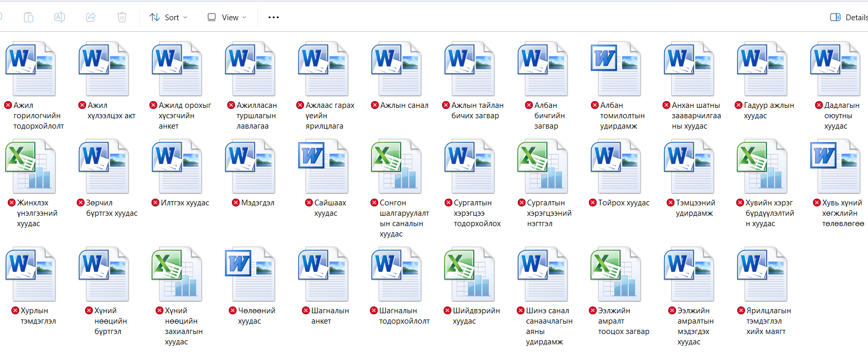Open the See more three-dots menu
This screenshot has width=868, height=362.
(x=273, y=17)
